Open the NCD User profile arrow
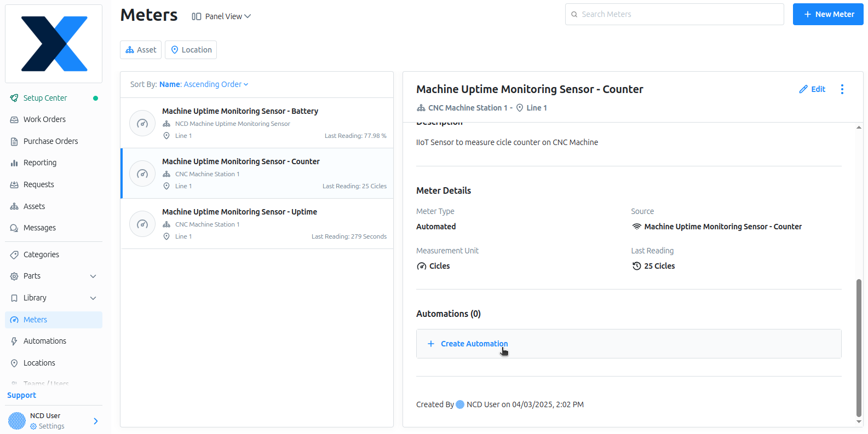This screenshot has width=868, height=434. pos(96,421)
